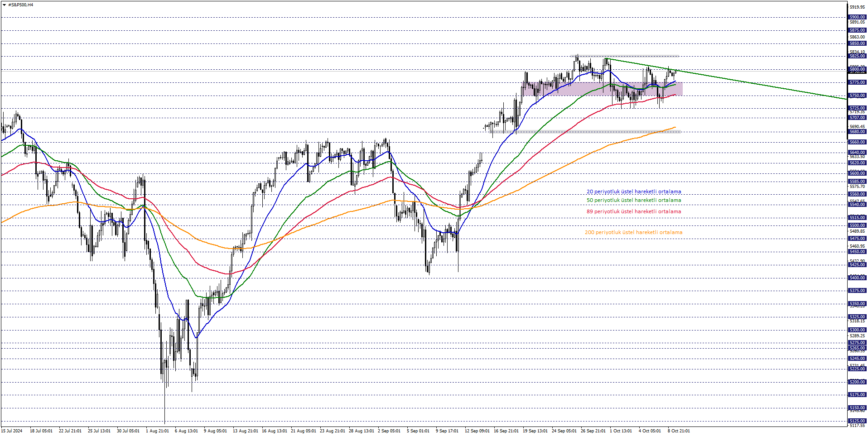Viewport: 868px width, 436px height.
Task: Click the 24 Sep 05:01 time label
Action: pos(564,431)
